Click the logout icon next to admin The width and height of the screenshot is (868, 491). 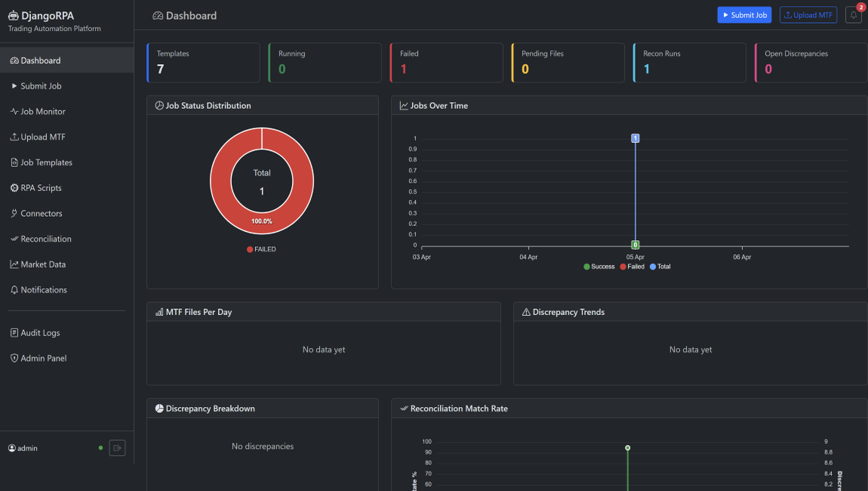(117, 447)
